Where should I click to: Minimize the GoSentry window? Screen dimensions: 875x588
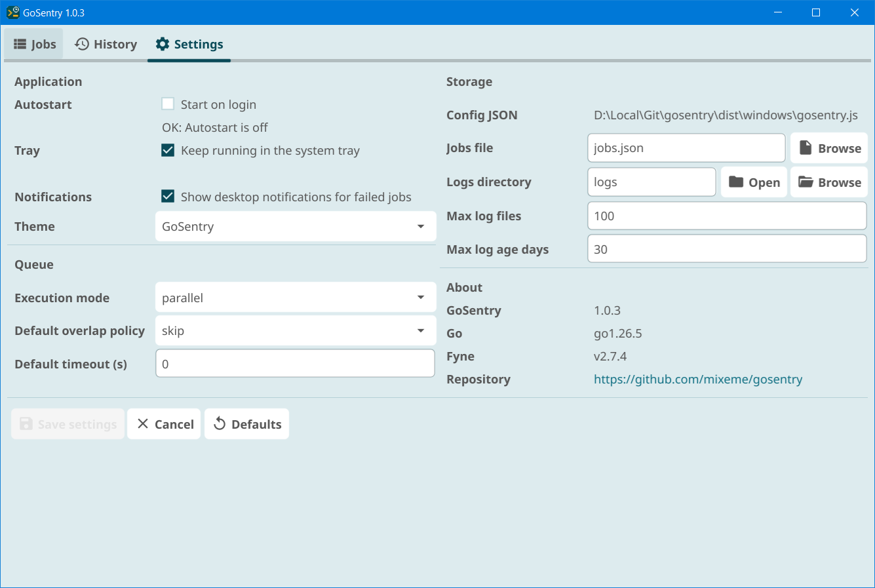[x=778, y=12]
